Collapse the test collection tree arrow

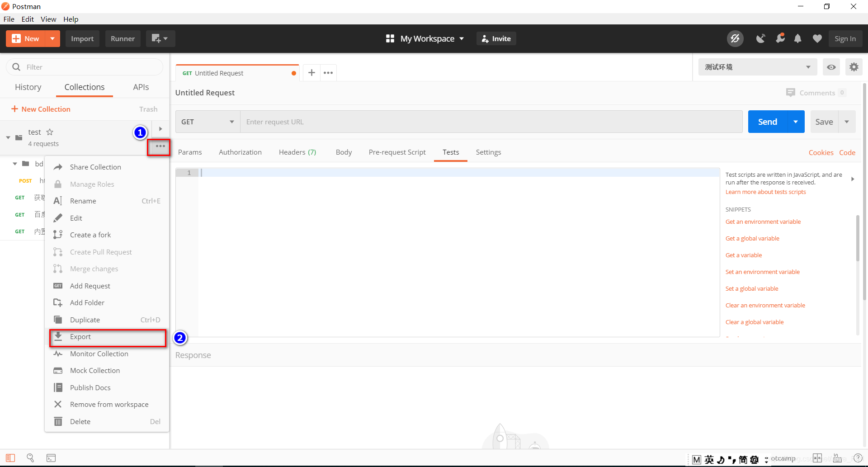[x=8, y=137]
